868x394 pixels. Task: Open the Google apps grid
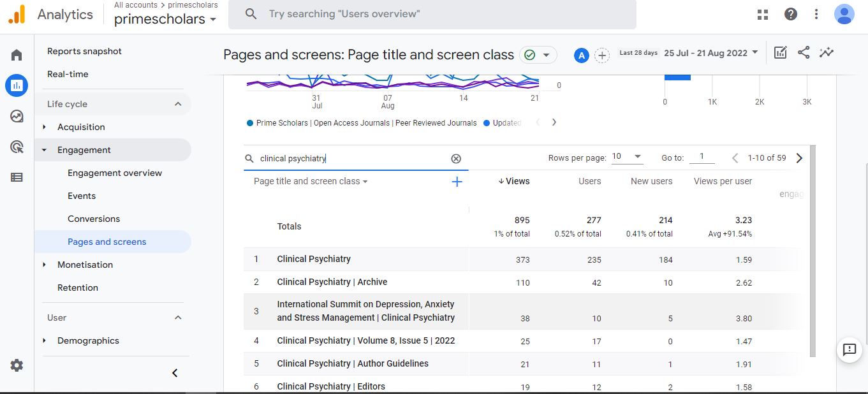tap(763, 14)
